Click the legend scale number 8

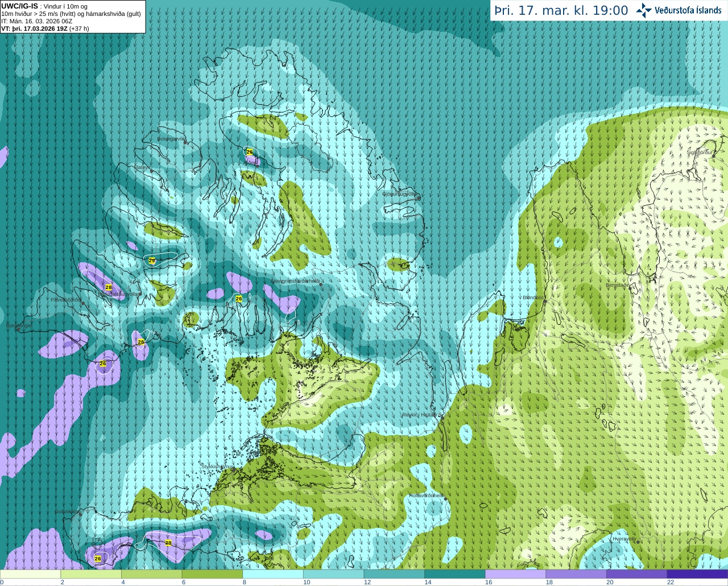coord(245,582)
